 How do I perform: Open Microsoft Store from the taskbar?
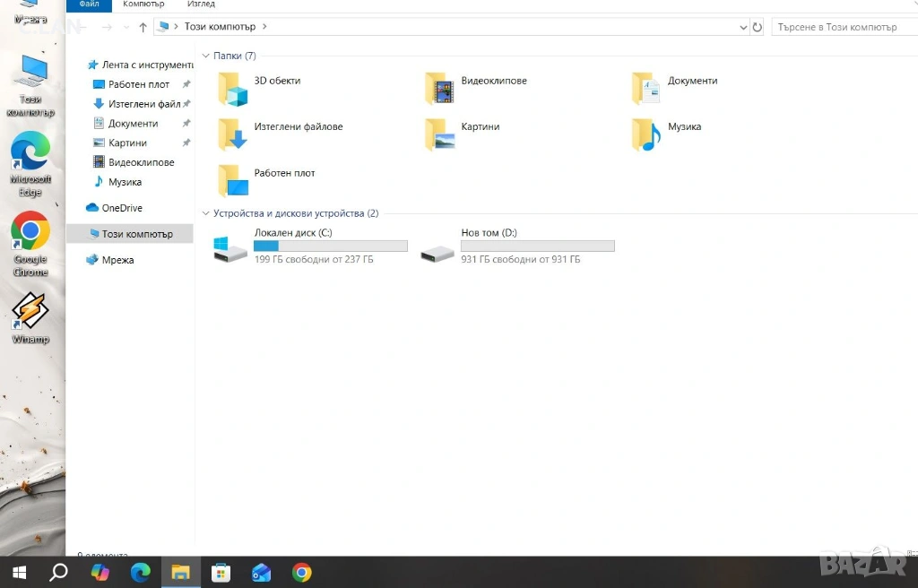pos(221,573)
